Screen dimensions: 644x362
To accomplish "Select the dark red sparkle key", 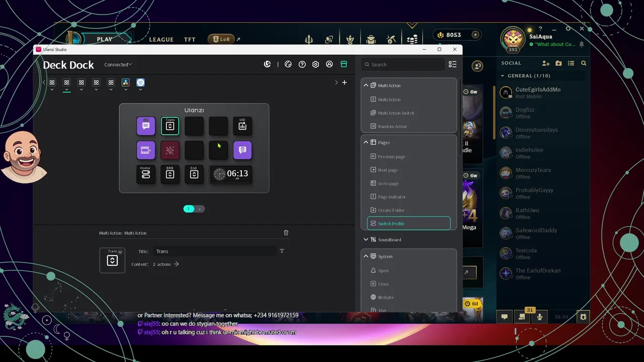I will [170, 150].
